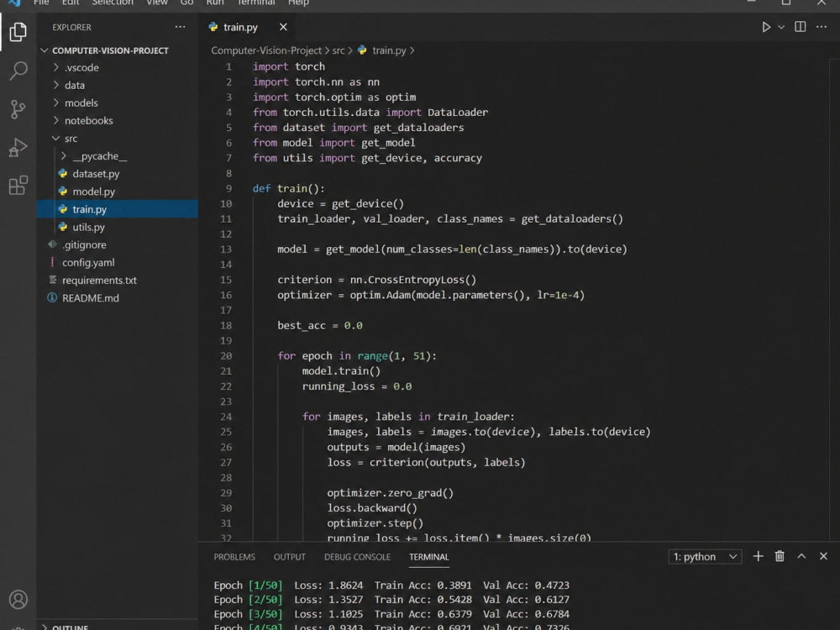840x630 pixels.
Task: Open the Explorer view in activity bar
Action: 18,32
